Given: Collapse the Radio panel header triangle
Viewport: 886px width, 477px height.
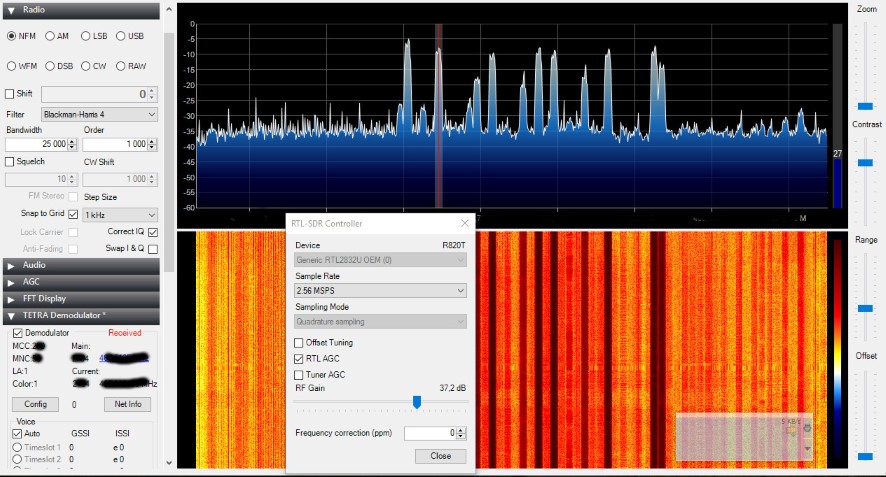Looking at the screenshot, I should pyautogui.click(x=10, y=10).
